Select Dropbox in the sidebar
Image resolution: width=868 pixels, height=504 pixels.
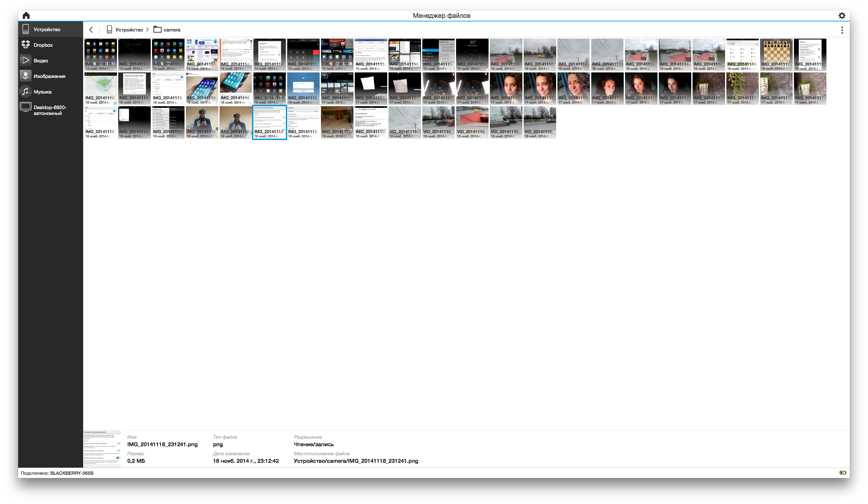coord(43,45)
